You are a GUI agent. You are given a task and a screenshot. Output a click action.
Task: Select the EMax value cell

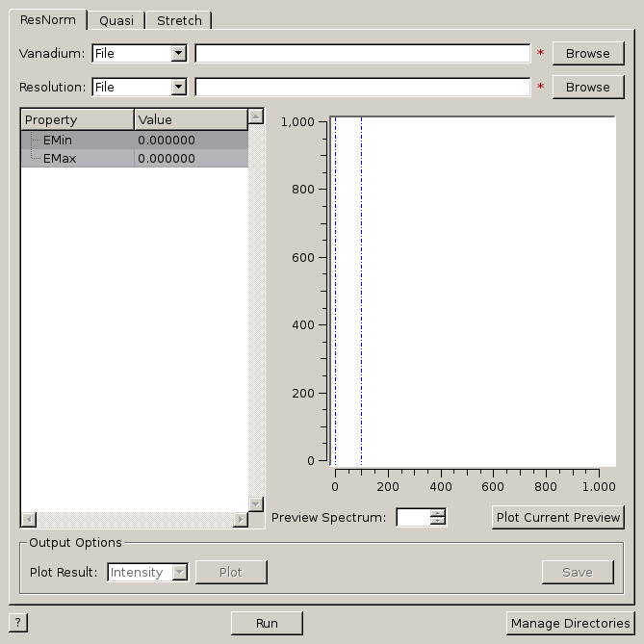tap(190, 158)
